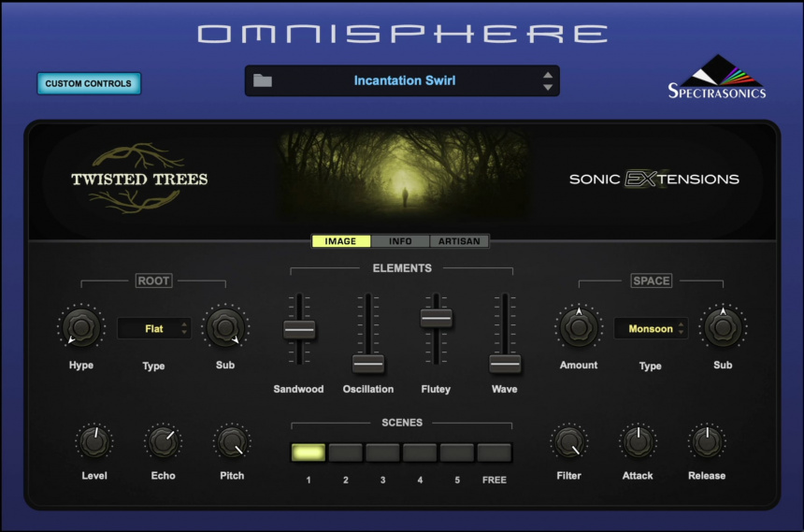Select Scene 2 button
804x532 pixels.
click(346, 453)
